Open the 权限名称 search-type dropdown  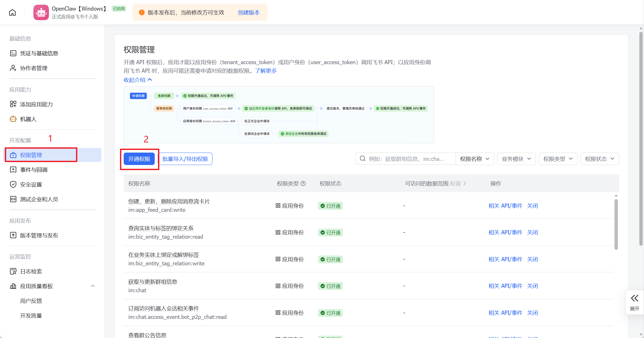pos(475,159)
